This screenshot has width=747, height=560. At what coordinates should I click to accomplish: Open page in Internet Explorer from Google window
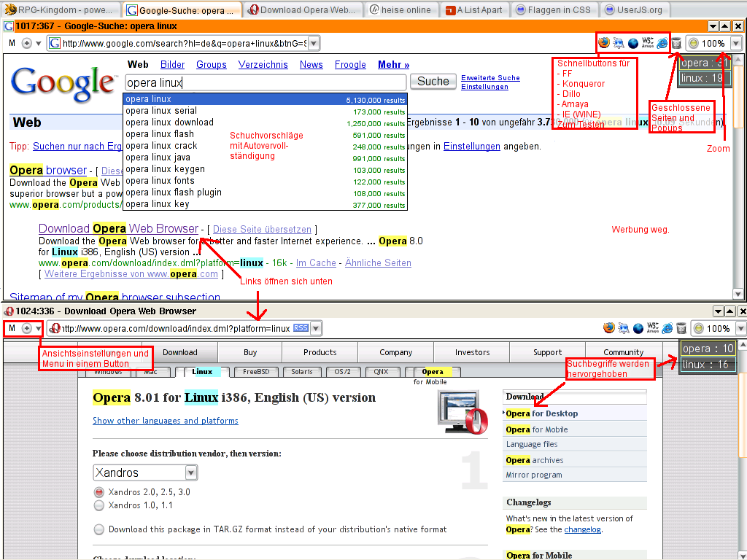coord(662,43)
